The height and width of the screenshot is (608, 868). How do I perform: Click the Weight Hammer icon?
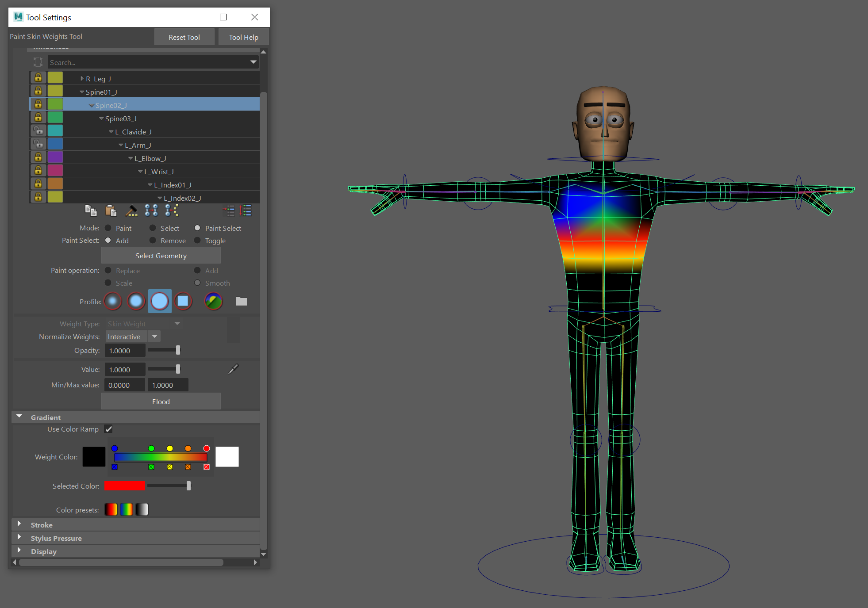tap(131, 211)
